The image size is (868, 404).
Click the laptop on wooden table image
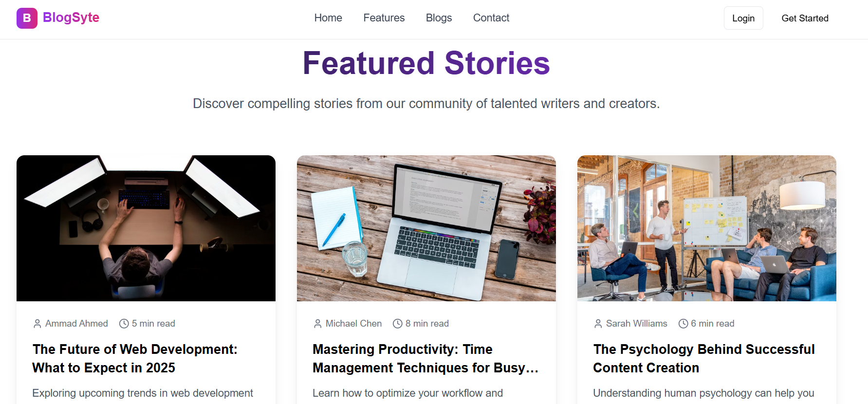(x=426, y=228)
